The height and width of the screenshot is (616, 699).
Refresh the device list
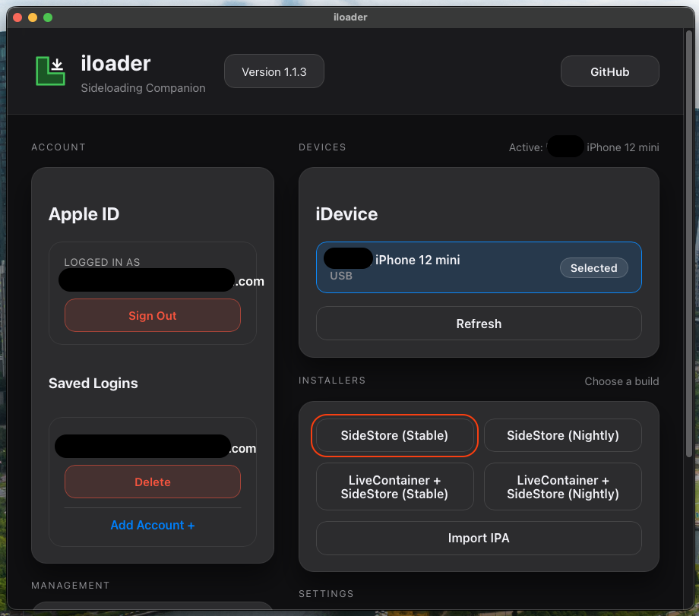pyautogui.click(x=479, y=324)
